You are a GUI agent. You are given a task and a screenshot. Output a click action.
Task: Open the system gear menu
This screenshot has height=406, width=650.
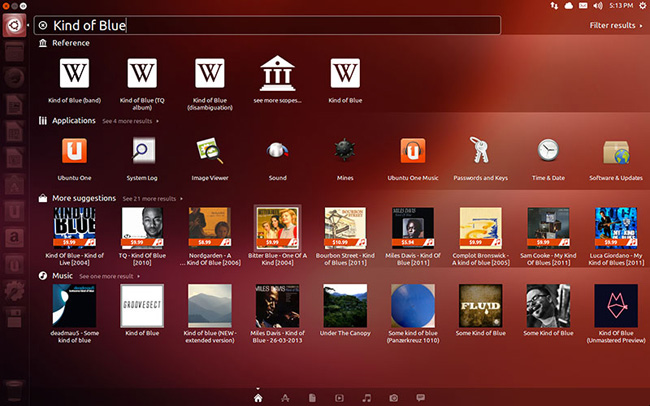(642, 5)
